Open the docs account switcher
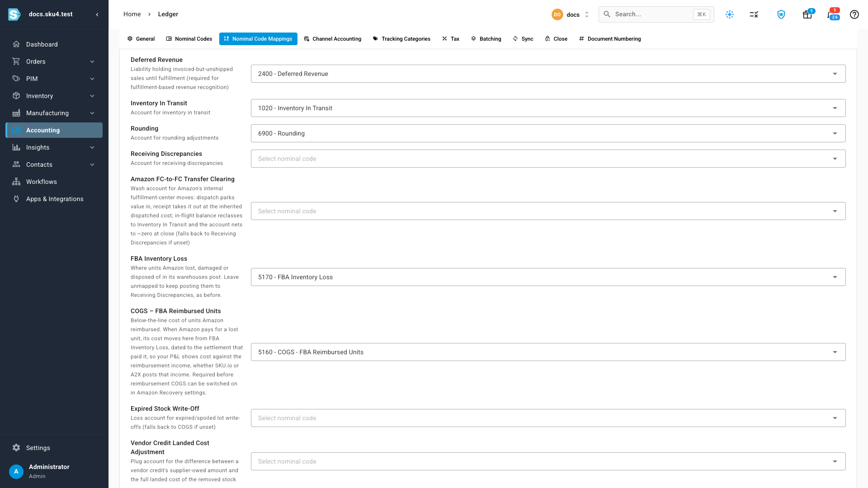Viewport: 868px width, 488px height. click(x=571, y=14)
